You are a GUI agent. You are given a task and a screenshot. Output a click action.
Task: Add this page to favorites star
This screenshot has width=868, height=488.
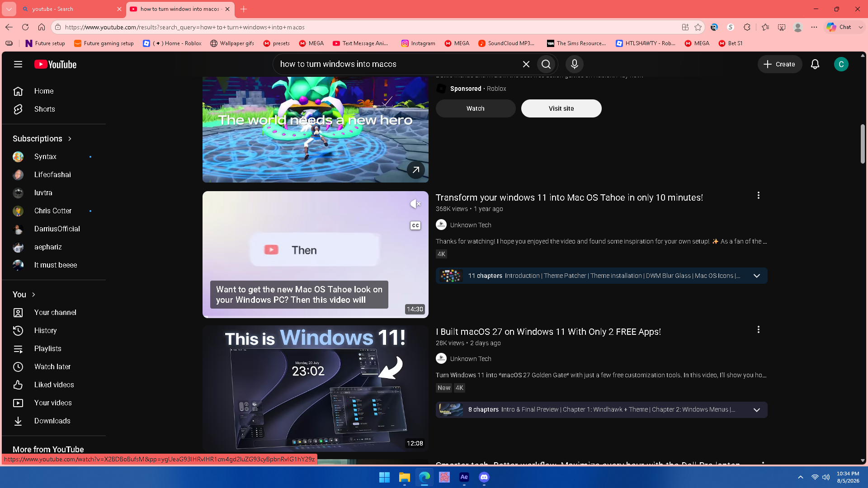pos(698,27)
